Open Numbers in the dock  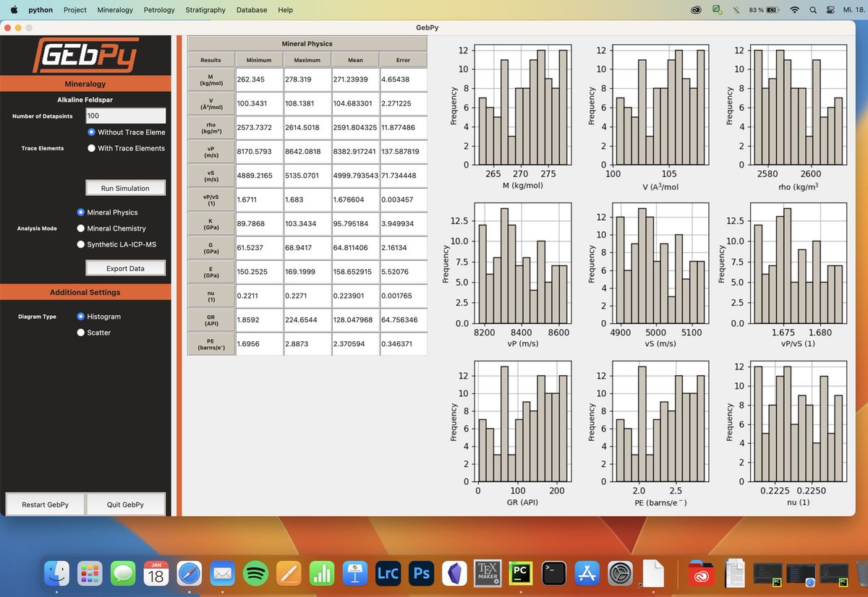point(323,574)
